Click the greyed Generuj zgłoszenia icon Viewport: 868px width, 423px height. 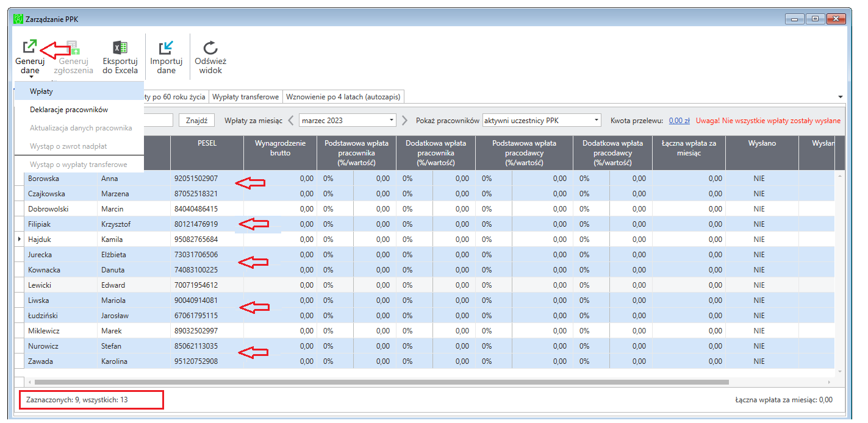click(x=74, y=48)
